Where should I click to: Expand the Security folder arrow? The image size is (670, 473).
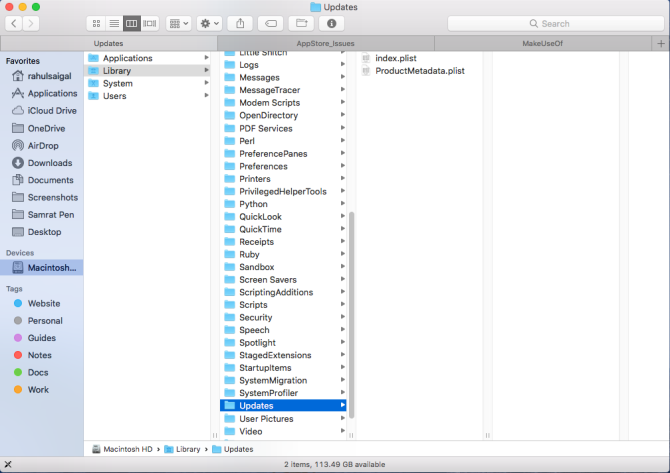[343, 317]
